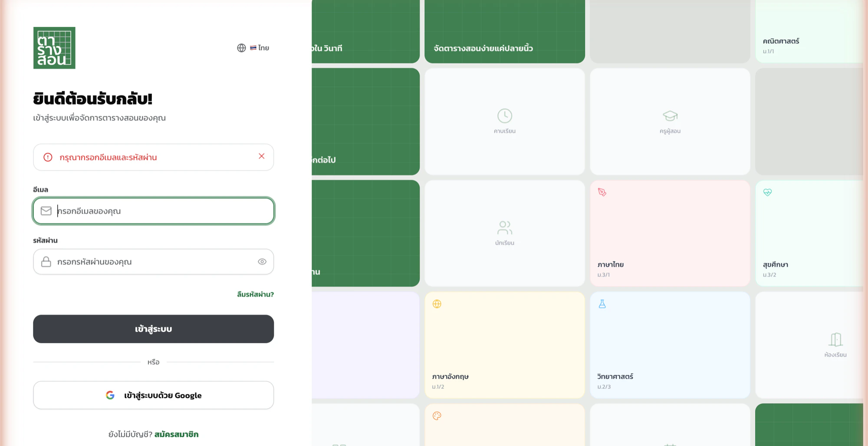This screenshot has height=446, width=868.
Task: Click the globe icon on ภาษาอังกฤษ card
Action: pos(437,304)
